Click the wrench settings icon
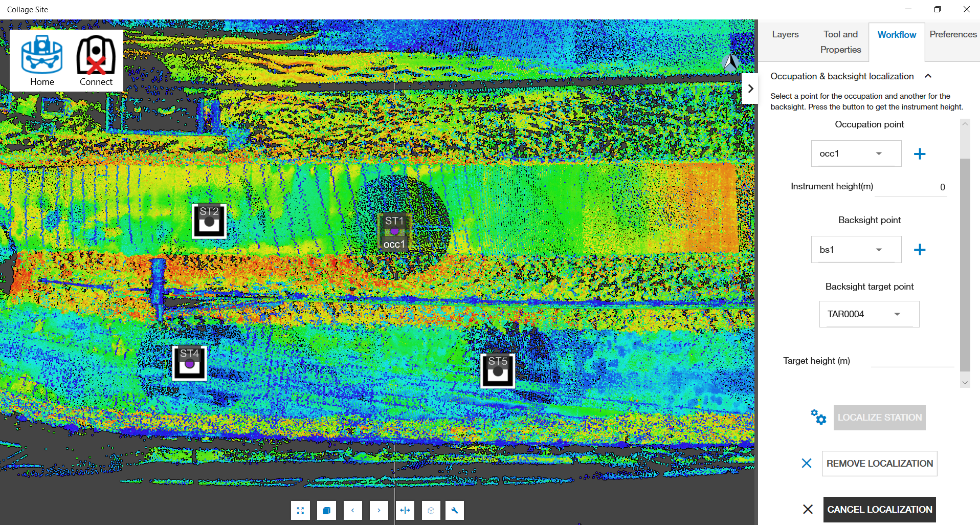The width and height of the screenshot is (980, 525). (455, 510)
